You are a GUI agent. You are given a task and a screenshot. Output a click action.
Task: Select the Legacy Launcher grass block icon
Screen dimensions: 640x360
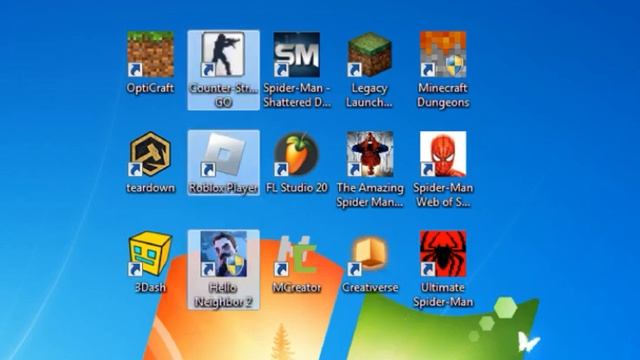point(370,54)
